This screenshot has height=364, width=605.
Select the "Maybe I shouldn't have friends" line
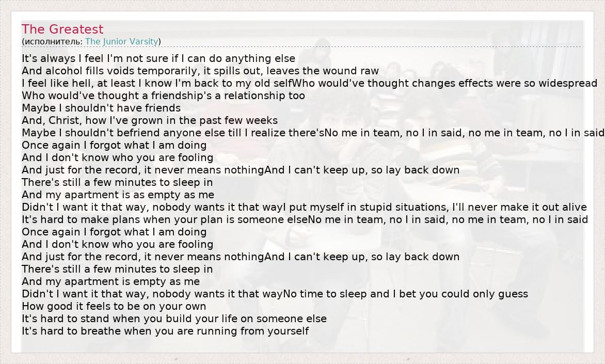pyautogui.click(x=101, y=108)
